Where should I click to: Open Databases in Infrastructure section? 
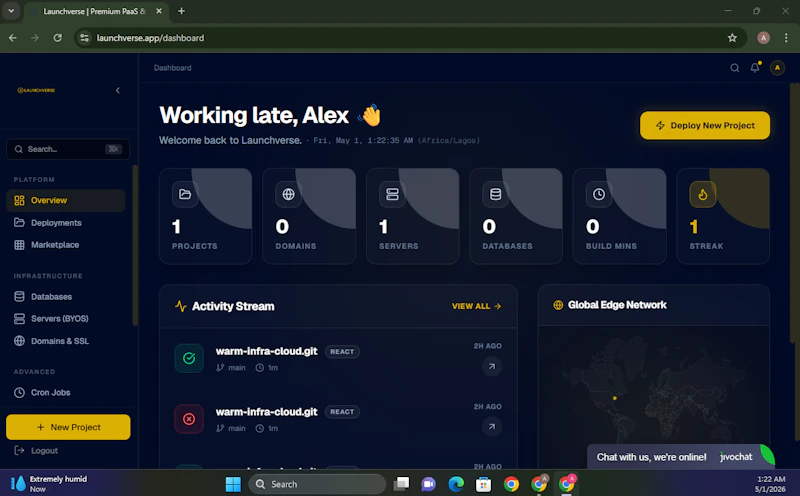(x=66, y=296)
